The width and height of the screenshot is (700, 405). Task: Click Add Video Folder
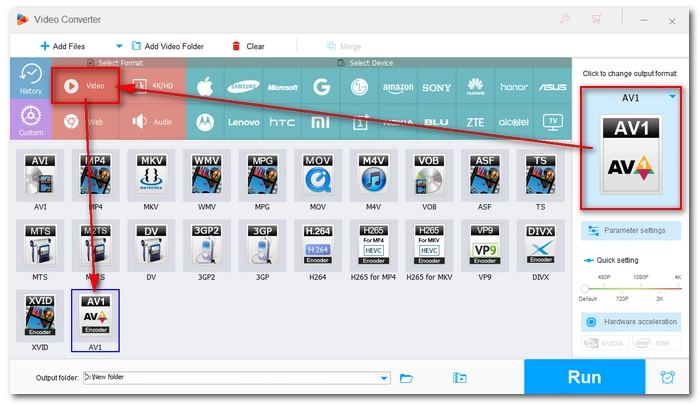[x=167, y=46]
